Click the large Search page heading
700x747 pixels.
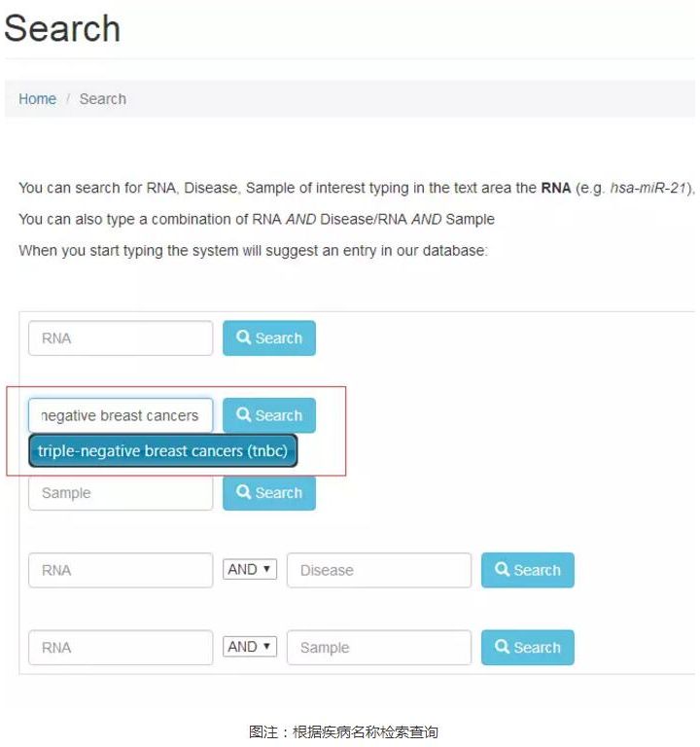click(62, 28)
